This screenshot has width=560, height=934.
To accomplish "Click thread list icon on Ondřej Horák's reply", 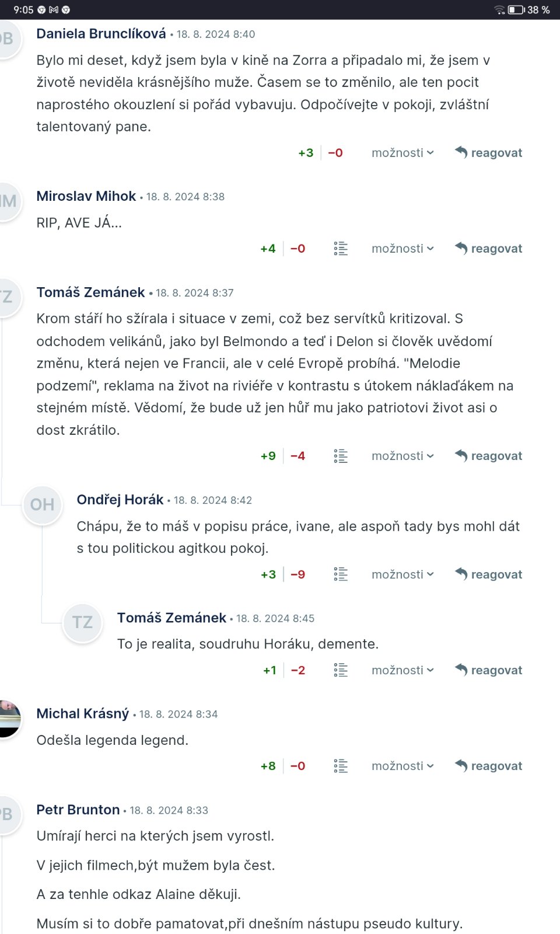I will coord(341,574).
